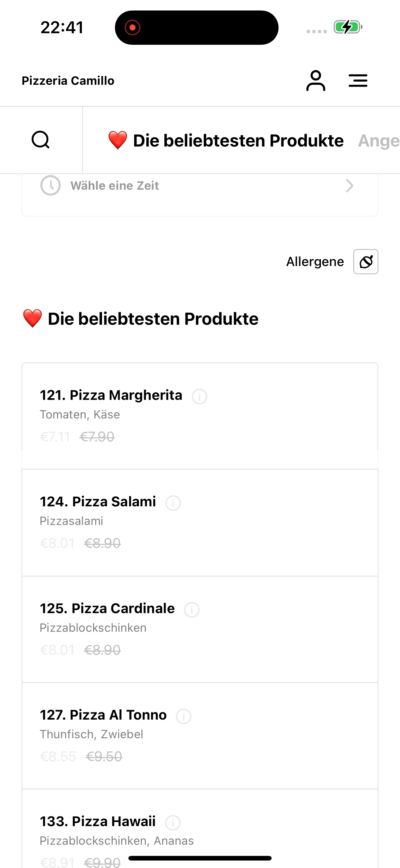
Task: Select 124. Pizza Salami item
Action: [x=98, y=502]
